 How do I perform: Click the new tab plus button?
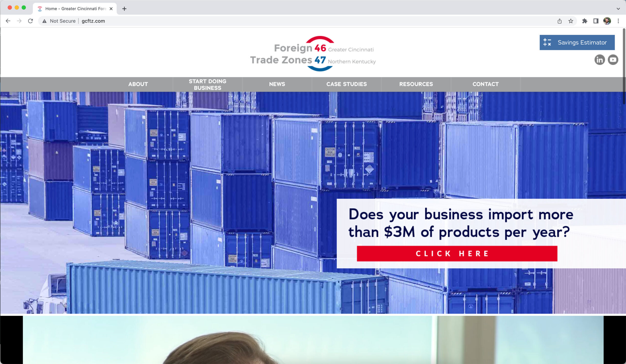[124, 8]
